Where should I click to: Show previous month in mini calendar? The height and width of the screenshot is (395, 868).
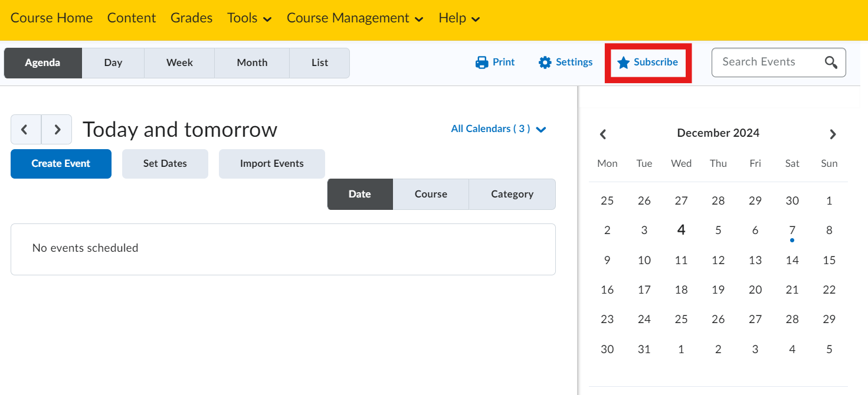(603, 134)
